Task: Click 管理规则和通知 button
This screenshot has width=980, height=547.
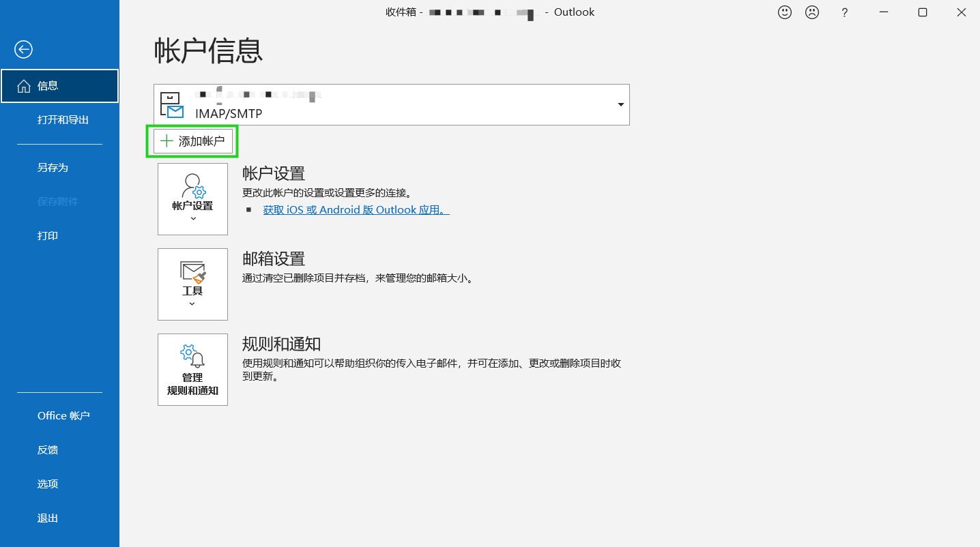Action: 192,370
